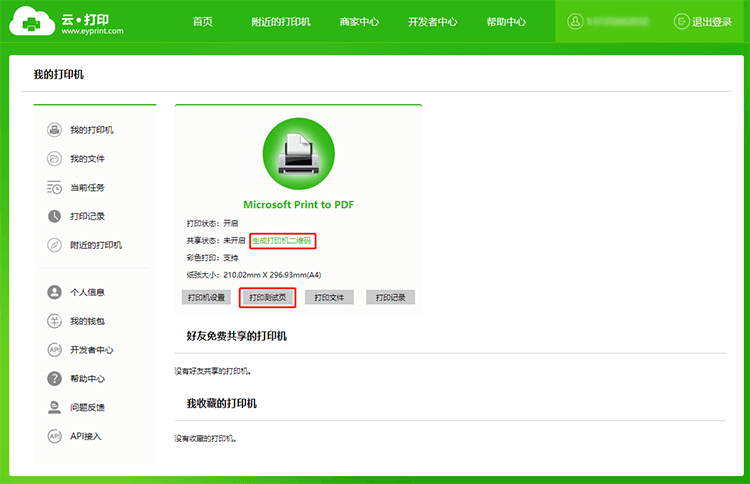Viewport: 750px width, 484px height.
Task: Click the yen wallet icon beside 我的钱包
Action: 55,321
